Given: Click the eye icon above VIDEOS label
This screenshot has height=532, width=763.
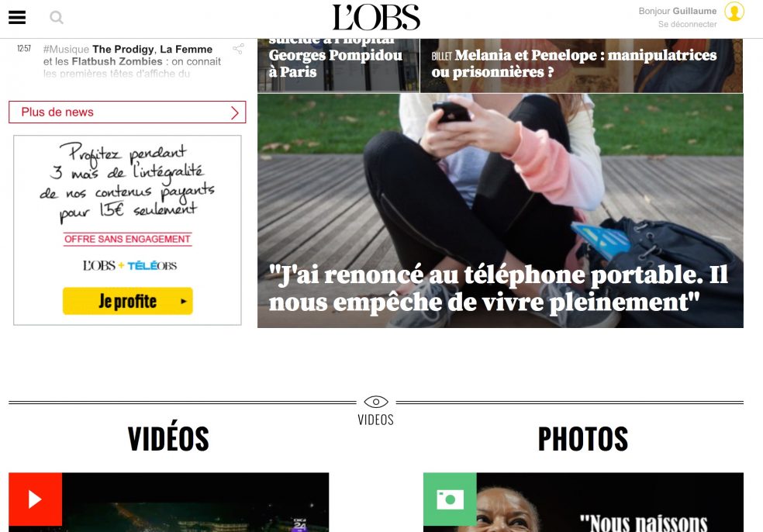Looking at the screenshot, I should click(x=375, y=402).
